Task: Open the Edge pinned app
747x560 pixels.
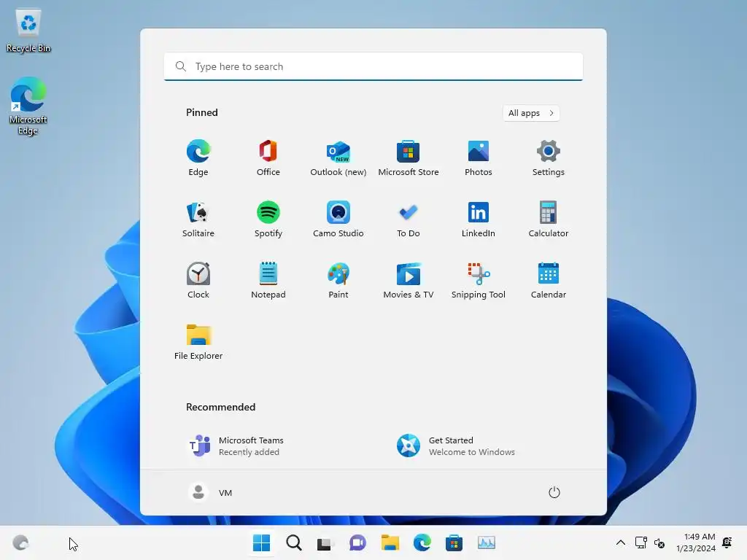Action: pos(198,158)
